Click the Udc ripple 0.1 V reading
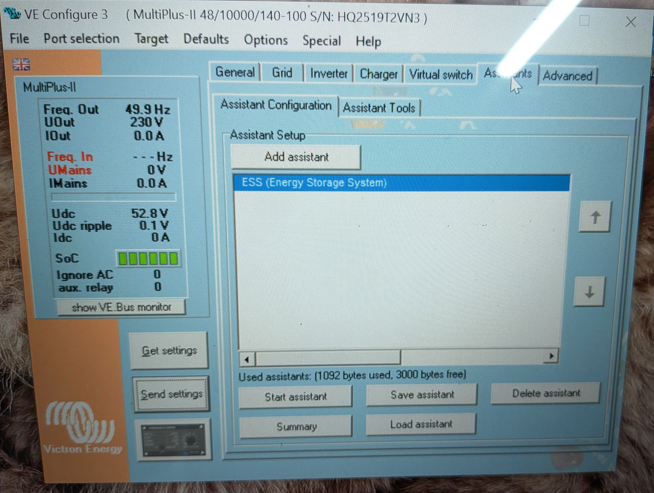The image size is (654, 493). point(110,226)
